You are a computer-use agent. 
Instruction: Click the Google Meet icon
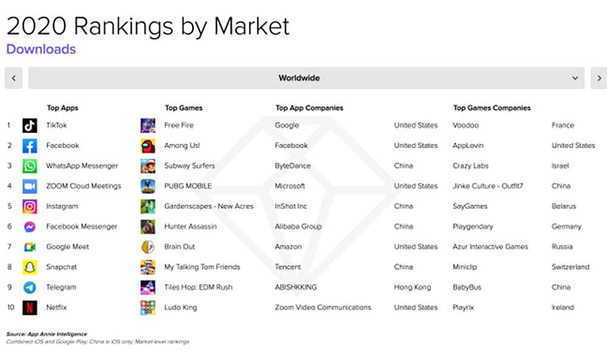[x=30, y=247]
